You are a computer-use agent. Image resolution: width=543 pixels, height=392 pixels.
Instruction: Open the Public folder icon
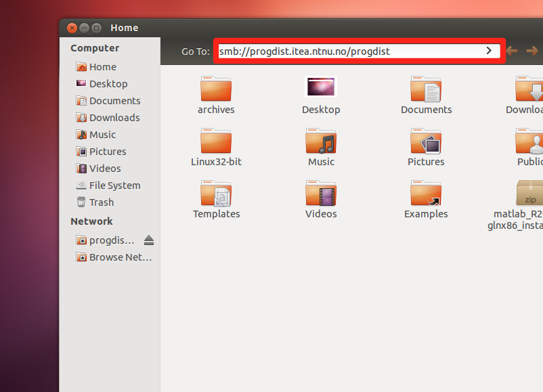click(x=529, y=141)
